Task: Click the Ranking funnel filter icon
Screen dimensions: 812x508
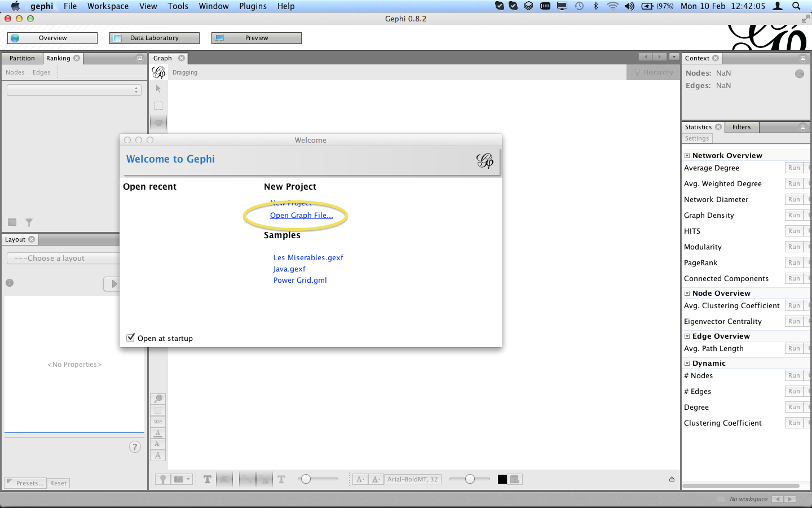Action: 29,222
